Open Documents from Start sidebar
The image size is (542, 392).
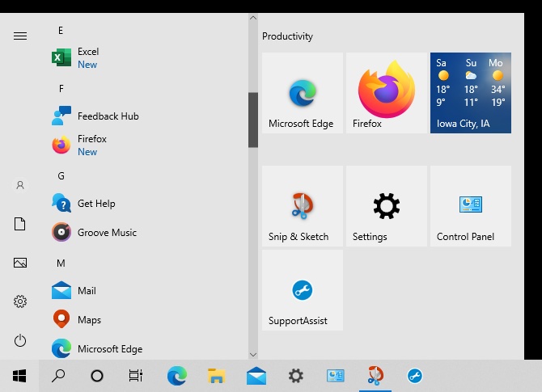click(x=20, y=224)
